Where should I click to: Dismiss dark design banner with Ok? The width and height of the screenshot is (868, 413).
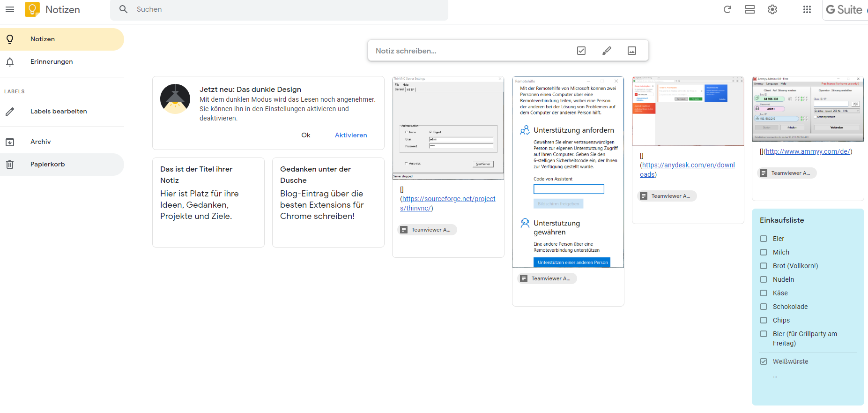pos(306,135)
